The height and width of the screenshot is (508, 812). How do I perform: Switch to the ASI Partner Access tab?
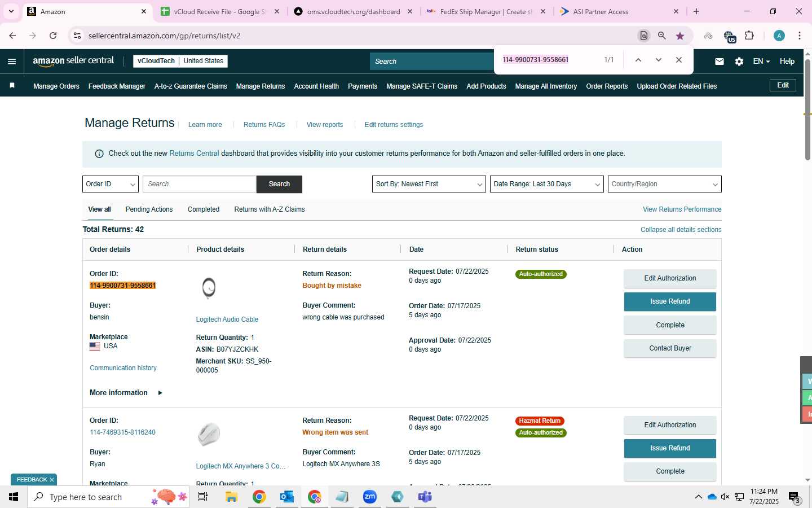point(619,11)
